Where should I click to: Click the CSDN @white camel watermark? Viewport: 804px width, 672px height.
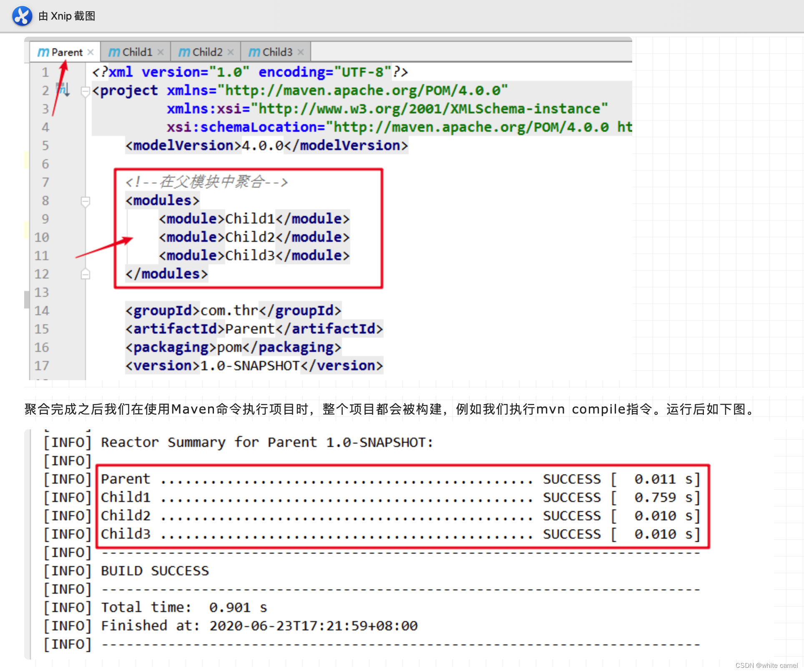(x=766, y=665)
